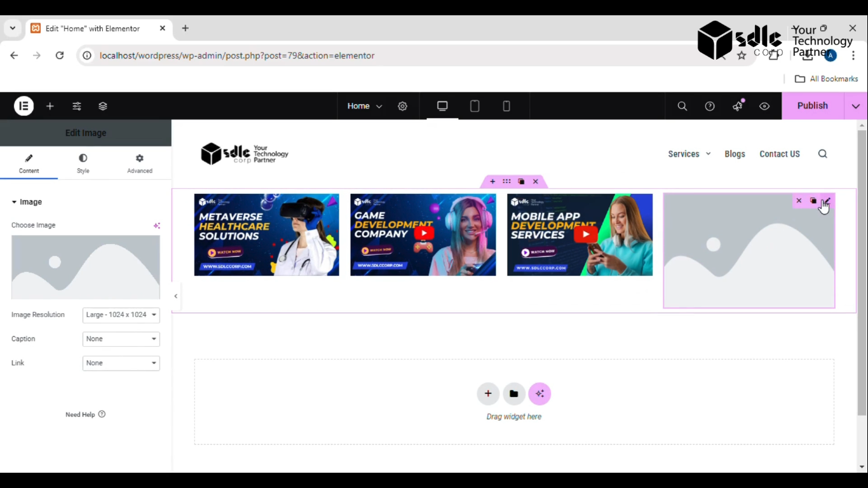Select the Metaverse Healthcare Solutions image
The width and height of the screenshot is (868, 488).
[x=267, y=235]
